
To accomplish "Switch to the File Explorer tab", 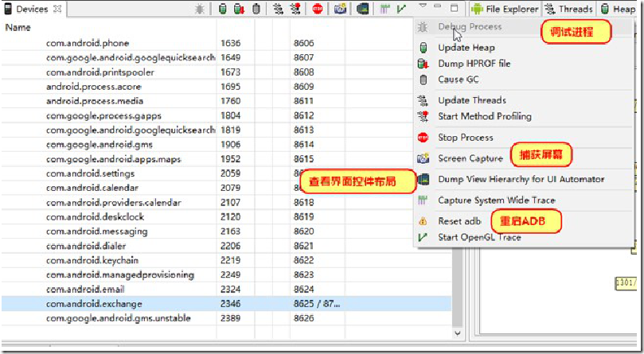I will pyautogui.click(x=505, y=9).
